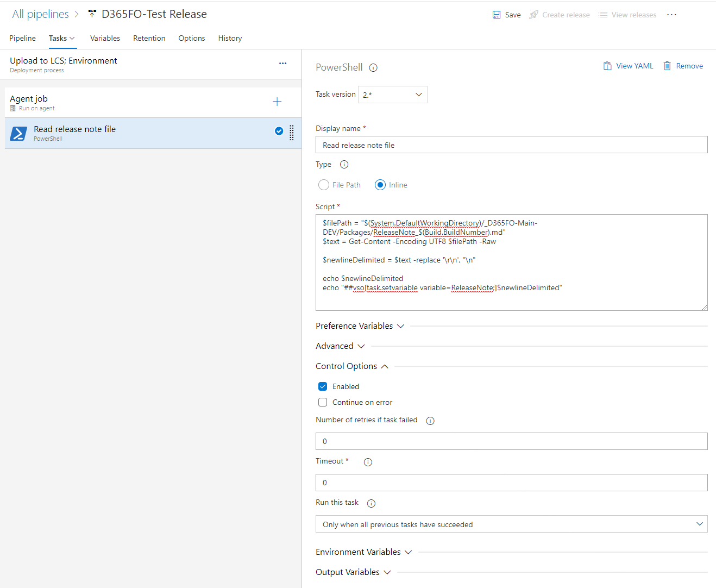Open the Tasks tab dropdown arrow
This screenshot has width=716, height=588.
click(x=72, y=39)
